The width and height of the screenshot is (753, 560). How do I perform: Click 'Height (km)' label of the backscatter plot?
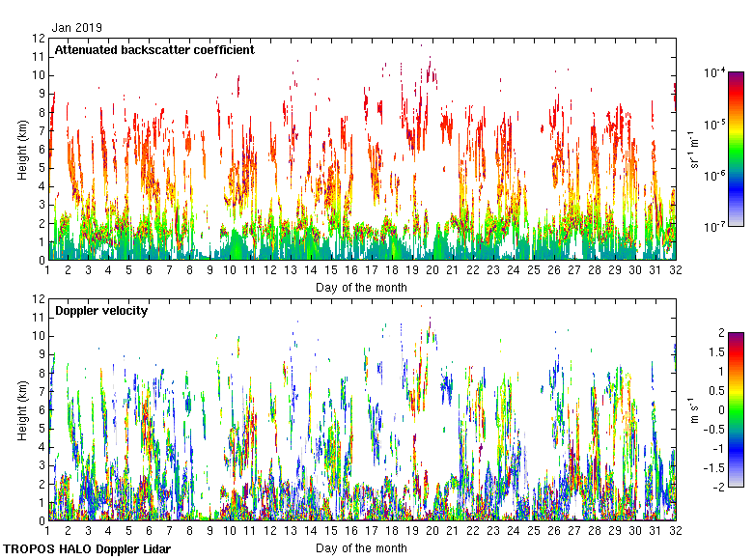(23, 150)
